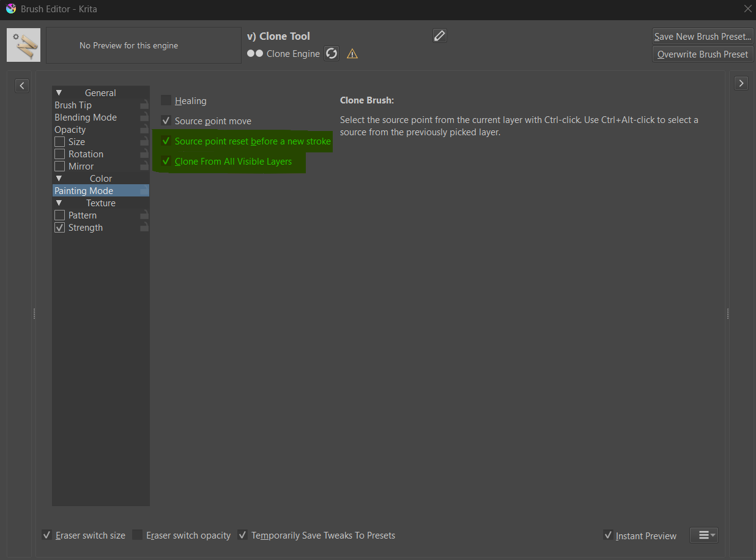Open the hamburger menu dropdown at bottom right
The height and width of the screenshot is (560, 756).
tap(703, 535)
